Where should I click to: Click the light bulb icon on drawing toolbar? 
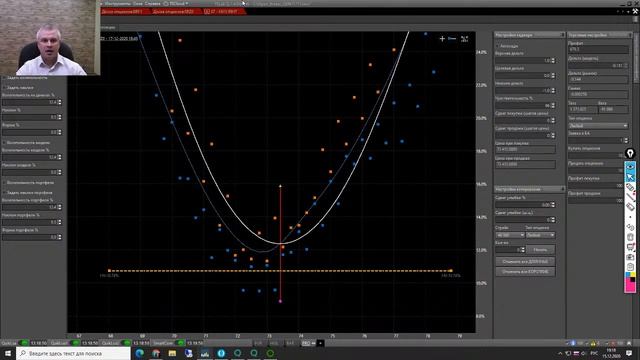[x=630, y=153]
